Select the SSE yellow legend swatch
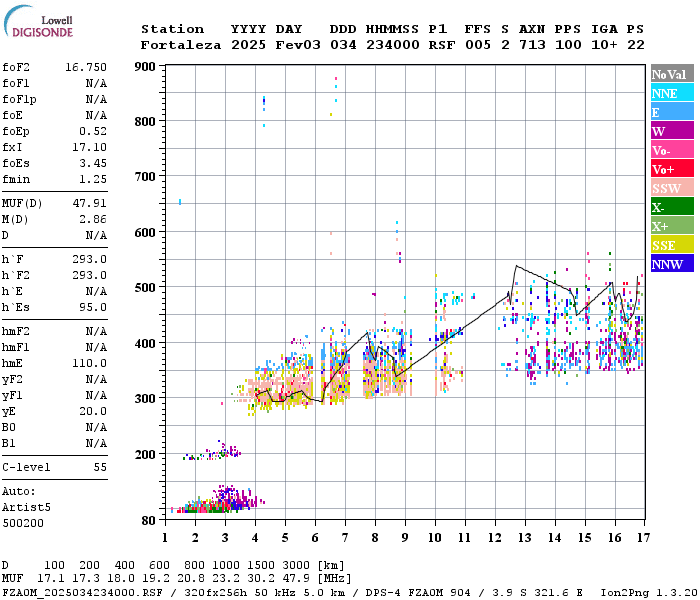This screenshot has width=700, height=600. [672, 245]
